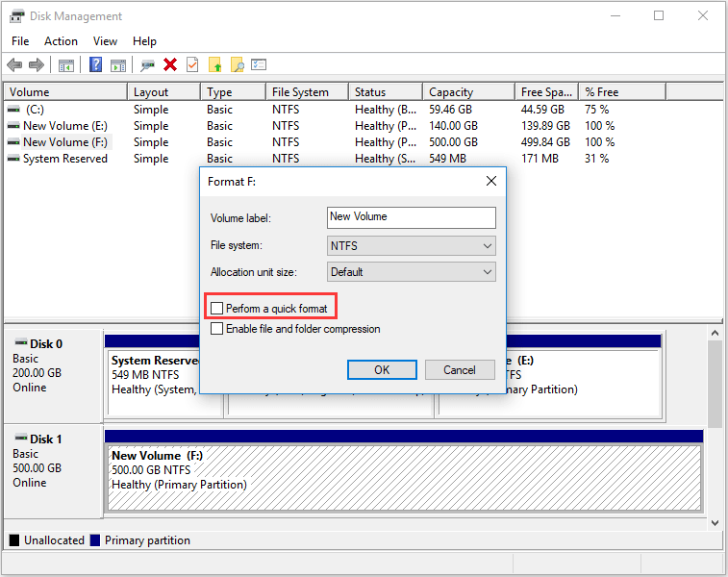Click the drive icon beside (C:) volume
Viewport: 728px width, 577px height.
pos(13,110)
